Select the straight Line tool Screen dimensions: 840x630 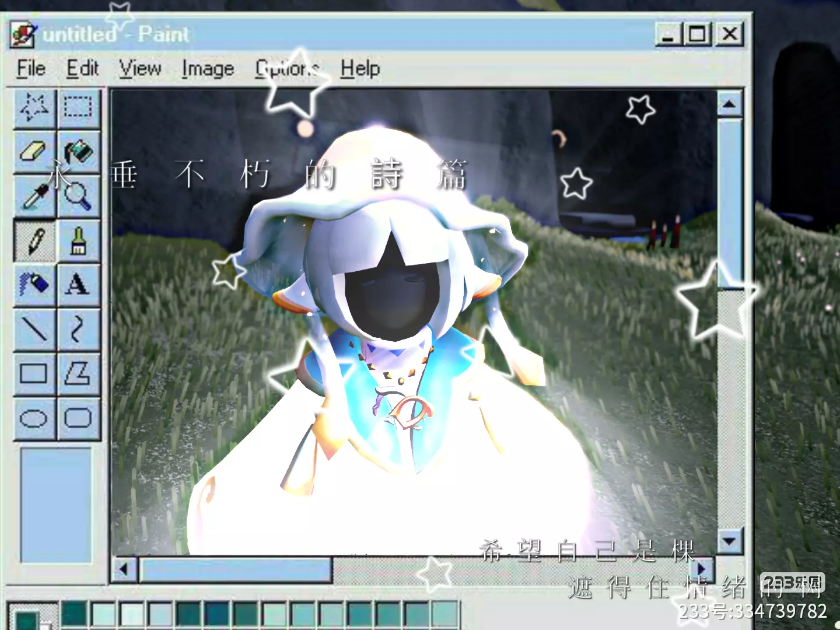coord(34,329)
